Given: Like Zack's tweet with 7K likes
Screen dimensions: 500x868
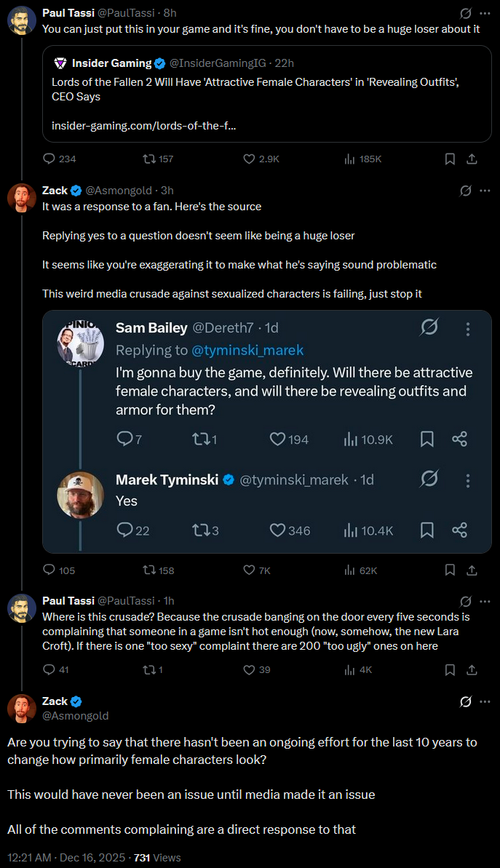Looking at the screenshot, I should (x=250, y=570).
